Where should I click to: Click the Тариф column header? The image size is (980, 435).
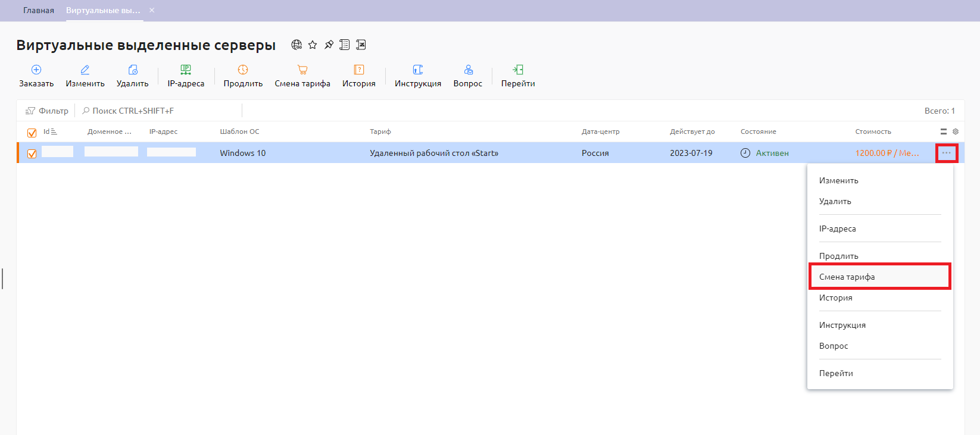pyautogui.click(x=380, y=132)
